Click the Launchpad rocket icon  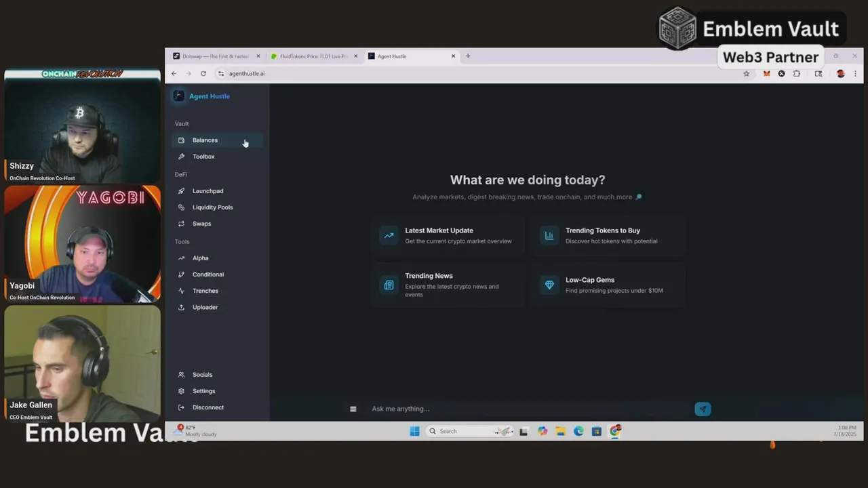181,191
